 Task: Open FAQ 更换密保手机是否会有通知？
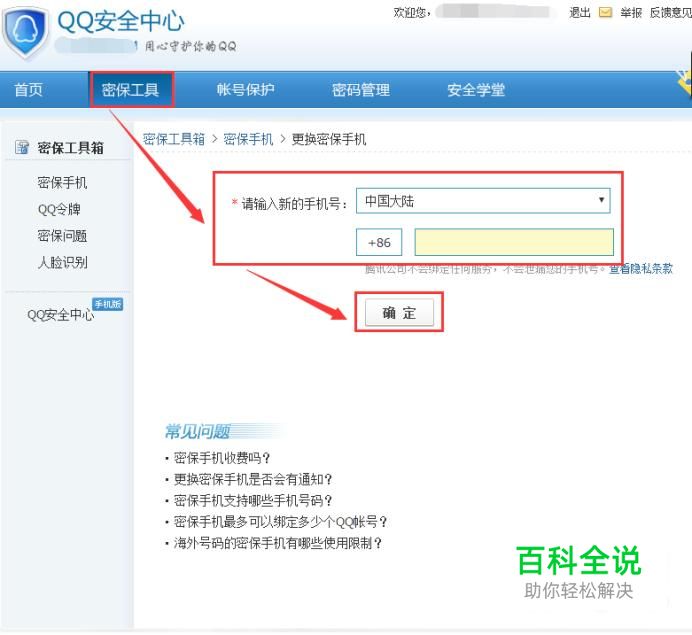click(x=253, y=479)
